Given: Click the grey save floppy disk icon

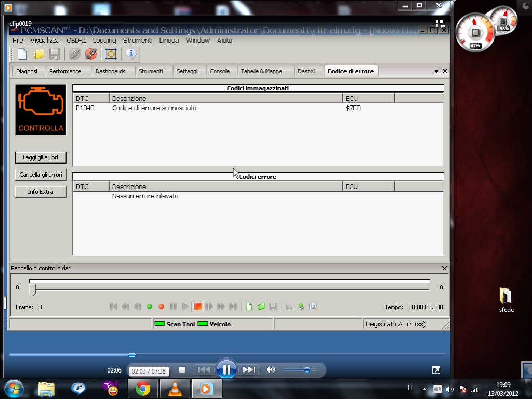Looking at the screenshot, I should [54, 54].
